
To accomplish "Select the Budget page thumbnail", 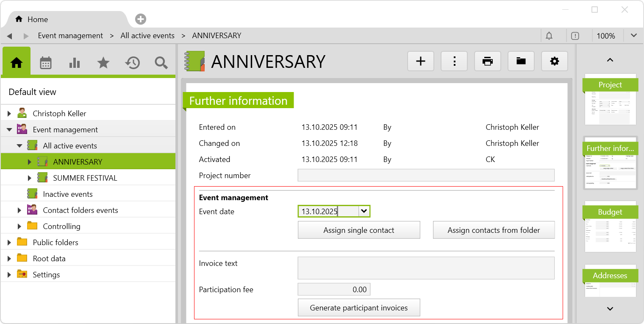I will pyautogui.click(x=610, y=227).
